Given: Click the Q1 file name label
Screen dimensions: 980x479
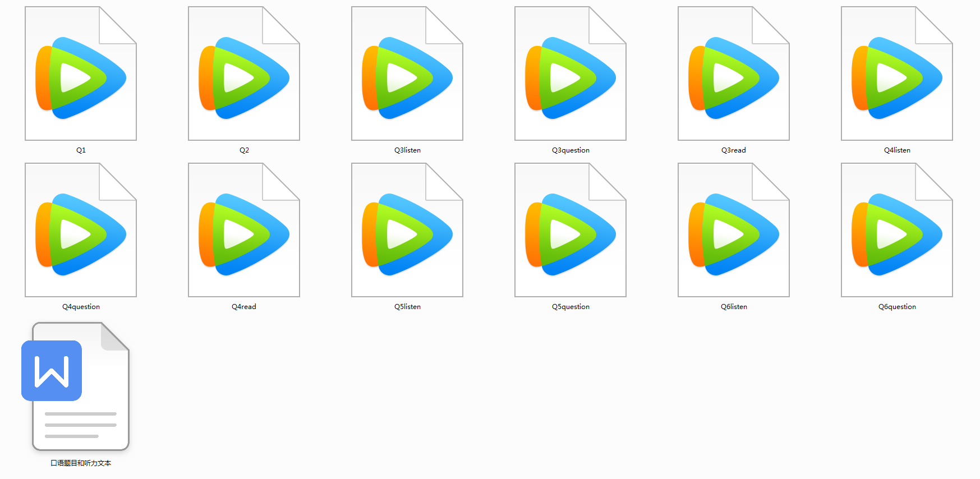Looking at the screenshot, I should pyautogui.click(x=81, y=150).
